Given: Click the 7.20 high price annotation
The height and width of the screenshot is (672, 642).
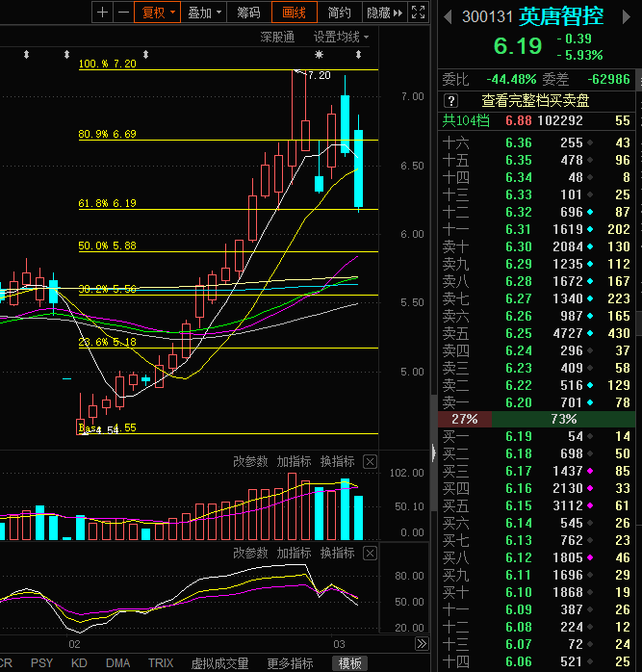Looking at the screenshot, I should 320,75.
